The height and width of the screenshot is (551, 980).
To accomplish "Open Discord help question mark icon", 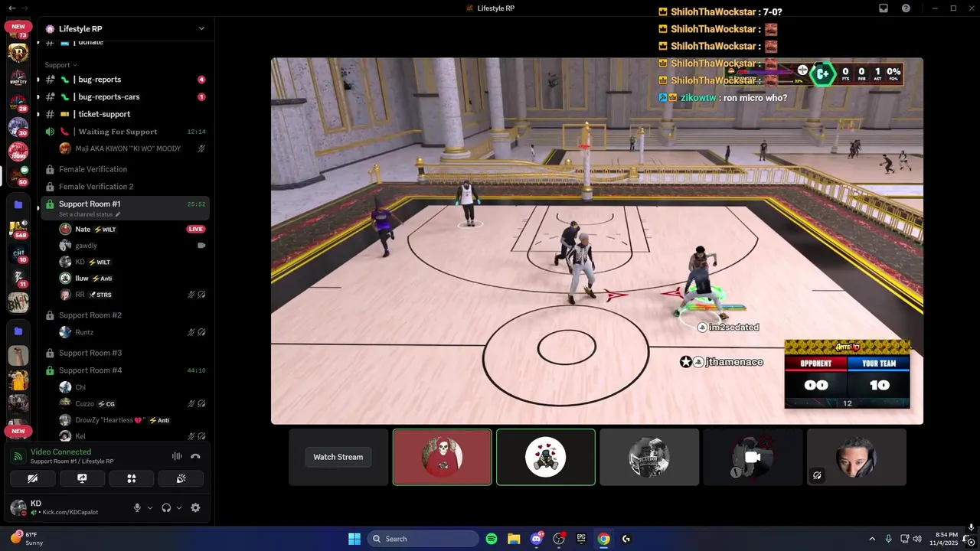I will [x=906, y=8].
